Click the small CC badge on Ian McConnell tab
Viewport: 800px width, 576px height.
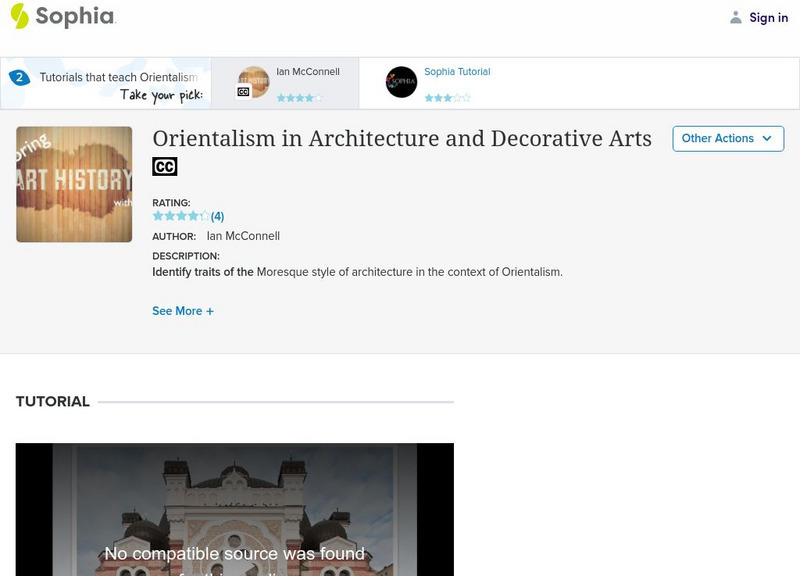(243, 92)
